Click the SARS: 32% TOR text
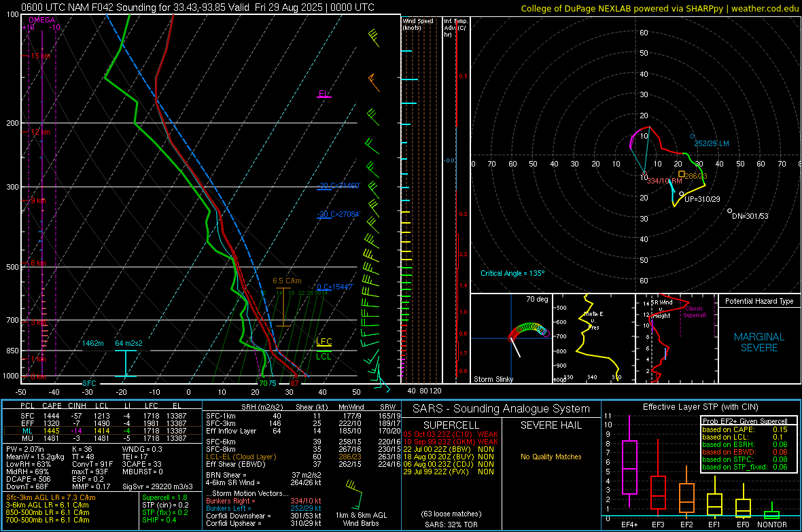Image resolution: width=802 pixels, height=532 pixels. point(451,525)
